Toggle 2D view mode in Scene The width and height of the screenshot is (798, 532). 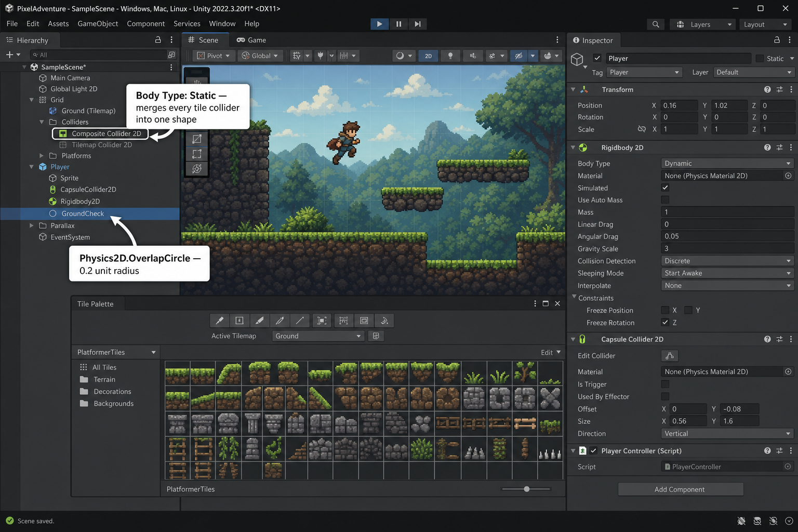pyautogui.click(x=428, y=56)
